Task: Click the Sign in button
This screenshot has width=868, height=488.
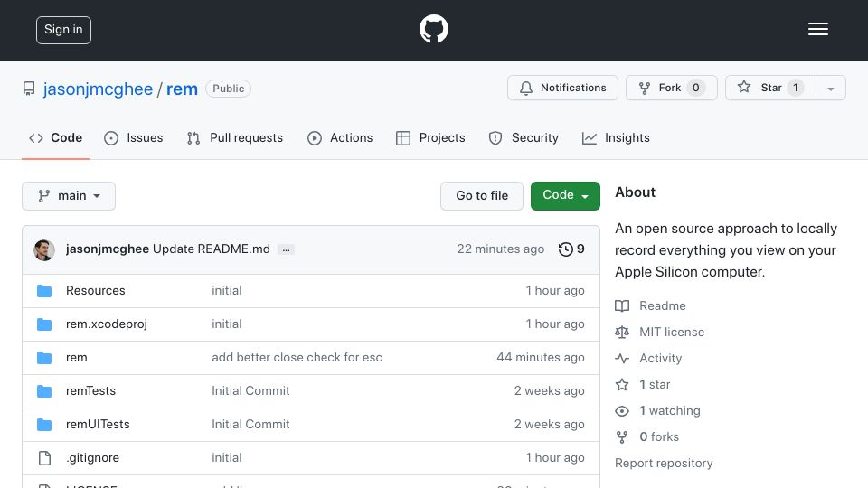Action: click(63, 30)
